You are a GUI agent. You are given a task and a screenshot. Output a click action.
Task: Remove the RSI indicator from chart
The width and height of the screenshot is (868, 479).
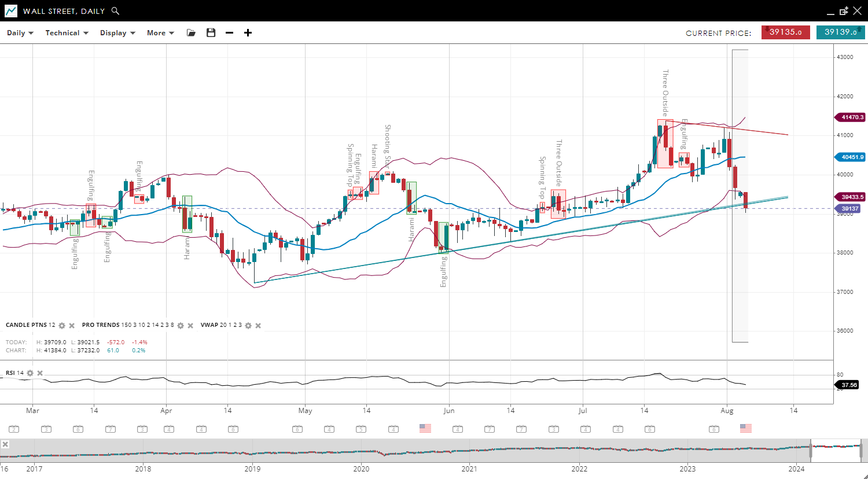40,373
